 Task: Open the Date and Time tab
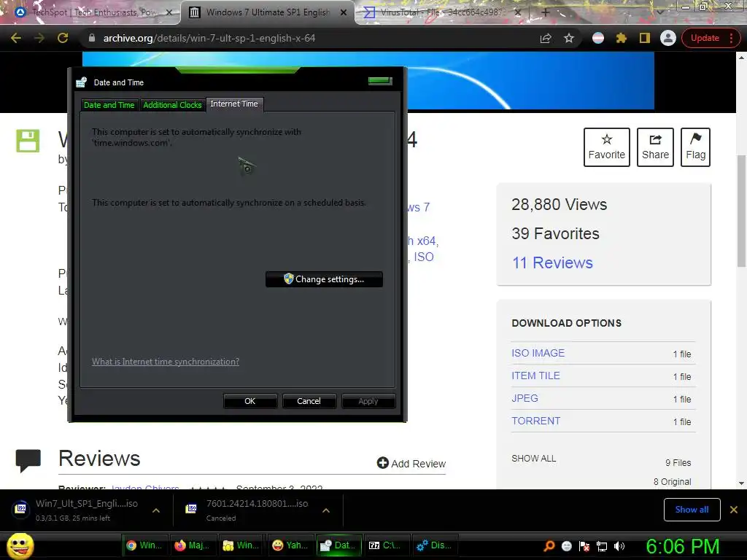[109, 105]
